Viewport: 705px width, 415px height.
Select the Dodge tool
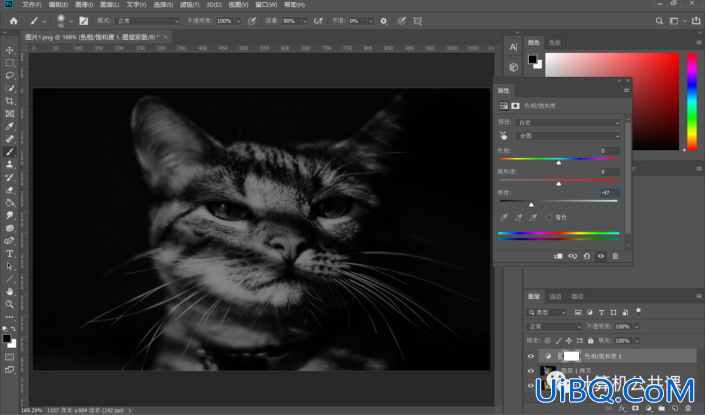click(9, 228)
